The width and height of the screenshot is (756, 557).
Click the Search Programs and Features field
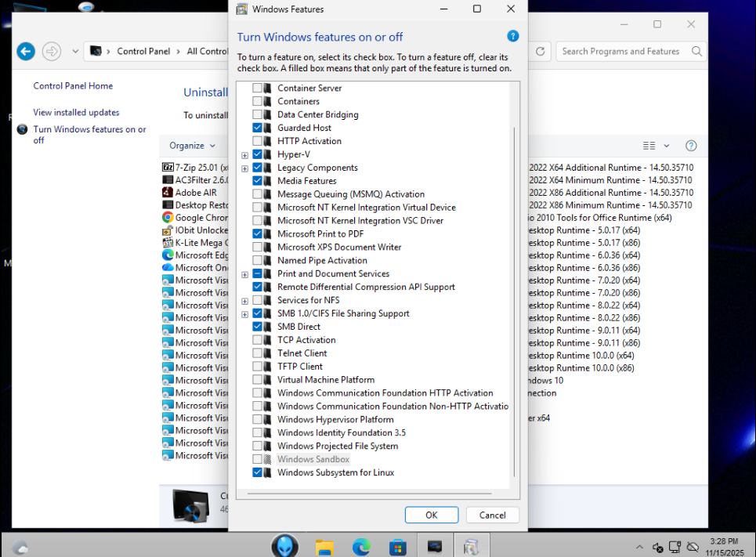click(x=623, y=52)
